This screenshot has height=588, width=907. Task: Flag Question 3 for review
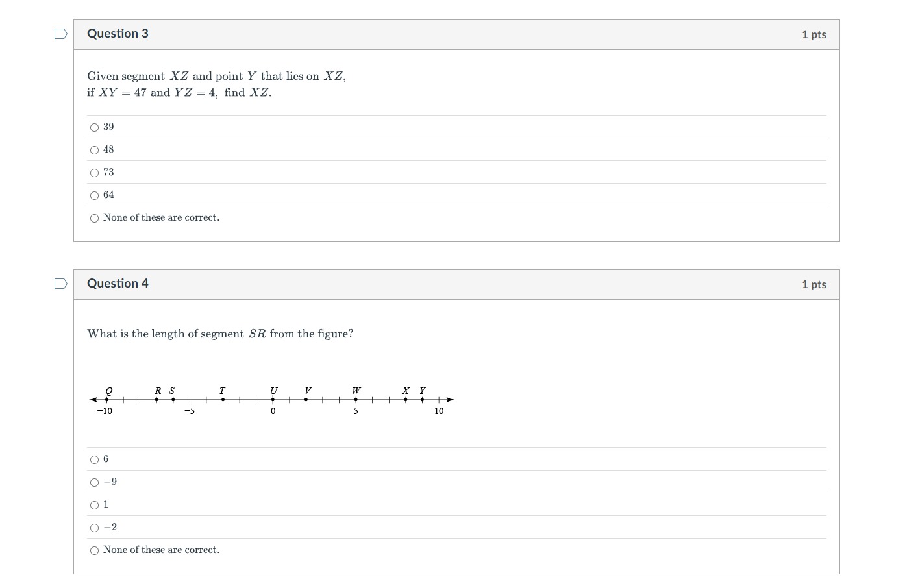[60, 34]
